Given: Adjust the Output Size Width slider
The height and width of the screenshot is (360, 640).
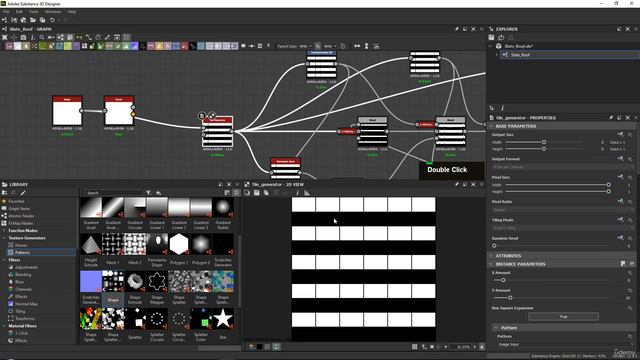Looking at the screenshot, I should pos(544,142).
